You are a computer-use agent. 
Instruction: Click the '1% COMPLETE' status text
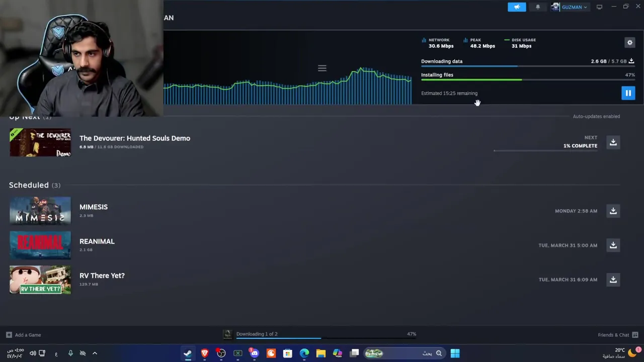point(580,146)
